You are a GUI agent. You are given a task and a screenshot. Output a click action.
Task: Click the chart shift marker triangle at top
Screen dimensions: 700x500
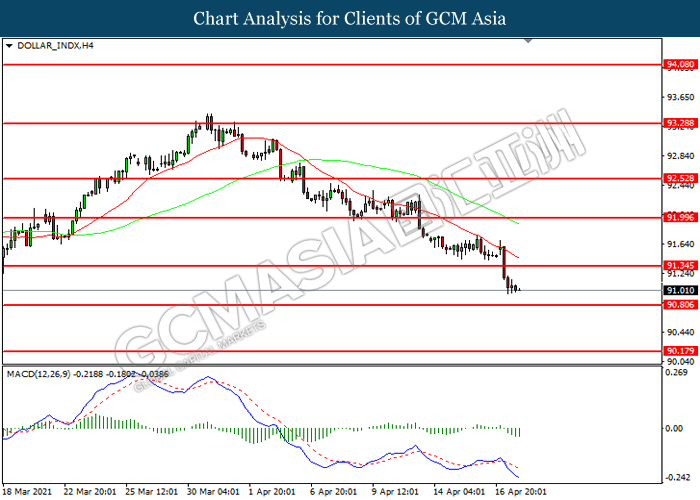point(529,41)
